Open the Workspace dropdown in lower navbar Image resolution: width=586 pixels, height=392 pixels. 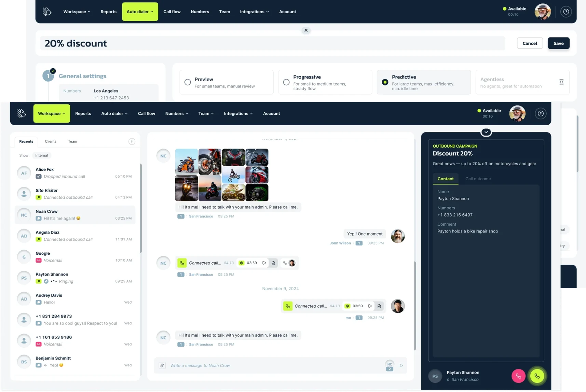pos(52,113)
